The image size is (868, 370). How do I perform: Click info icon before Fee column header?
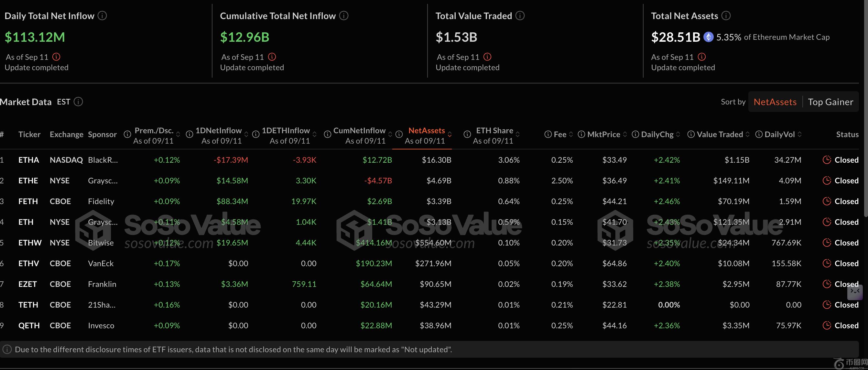point(548,135)
